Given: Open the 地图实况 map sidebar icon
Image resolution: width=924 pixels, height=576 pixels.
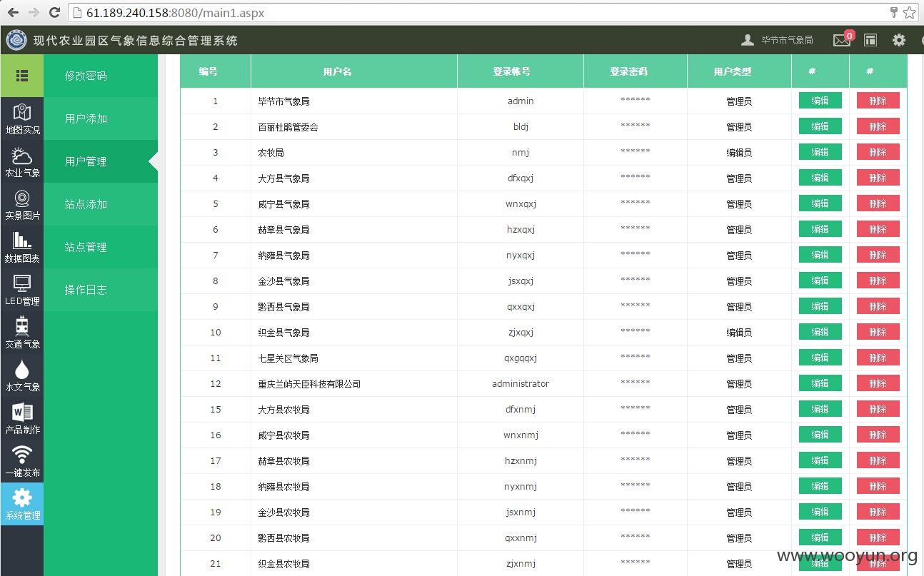Looking at the screenshot, I should [22, 118].
